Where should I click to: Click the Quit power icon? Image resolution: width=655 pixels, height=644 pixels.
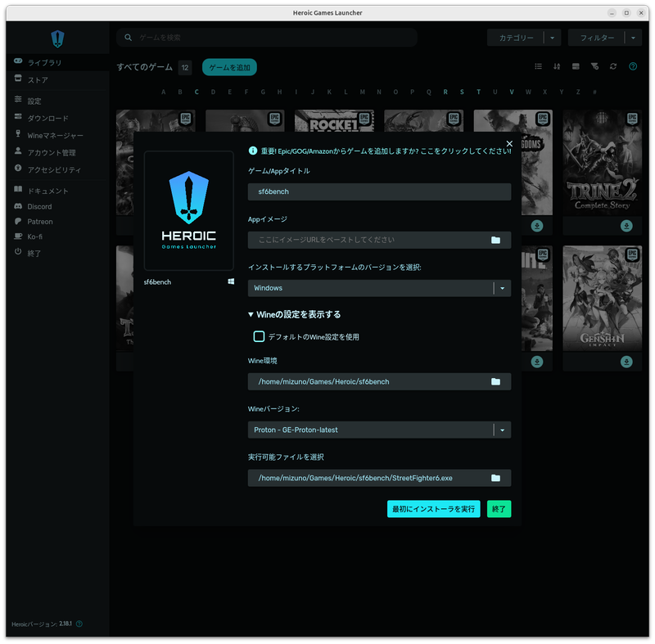pyautogui.click(x=18, y=251)
